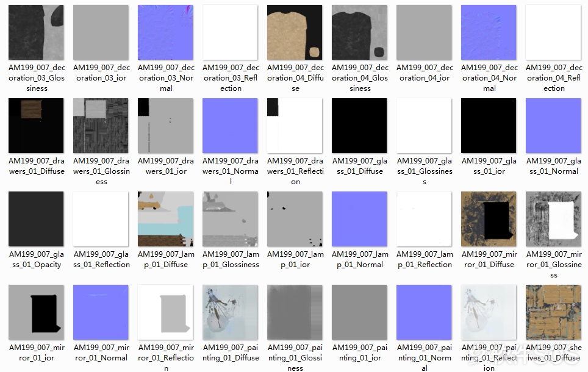Click the filename AM199_007_decoration_04_ior
This screenshot has height=372, width=588.
(425, 73)
